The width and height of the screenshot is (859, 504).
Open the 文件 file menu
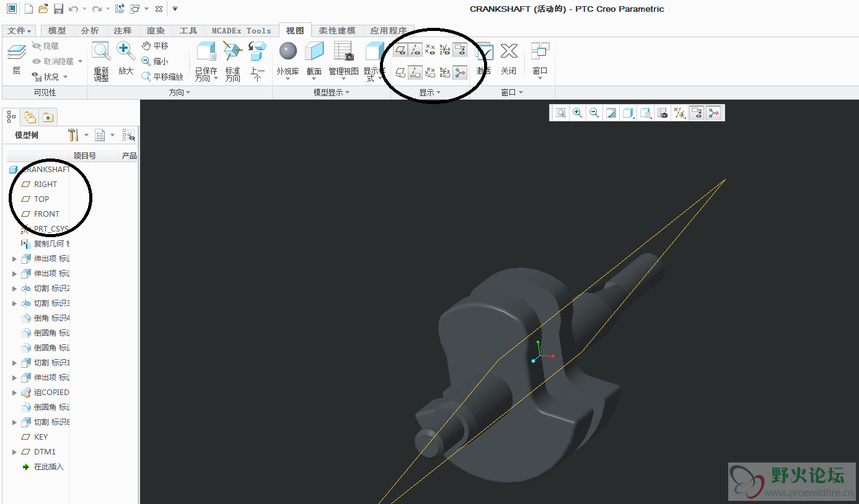coord(19,30)
